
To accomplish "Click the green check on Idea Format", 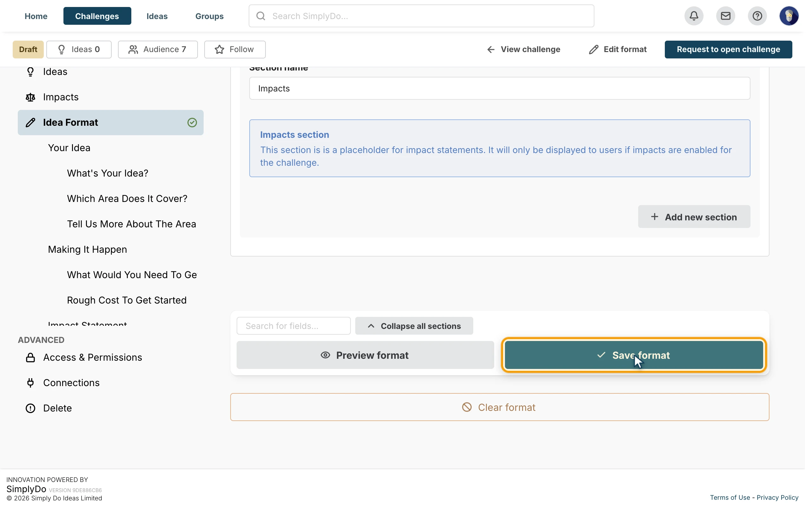I will click(x=192, y=122).
